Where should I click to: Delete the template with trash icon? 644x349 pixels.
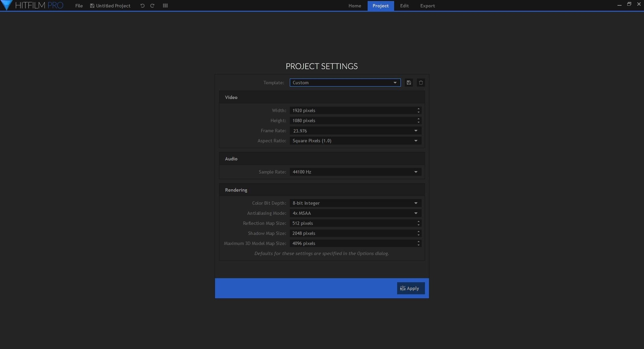tap(421, 83)
